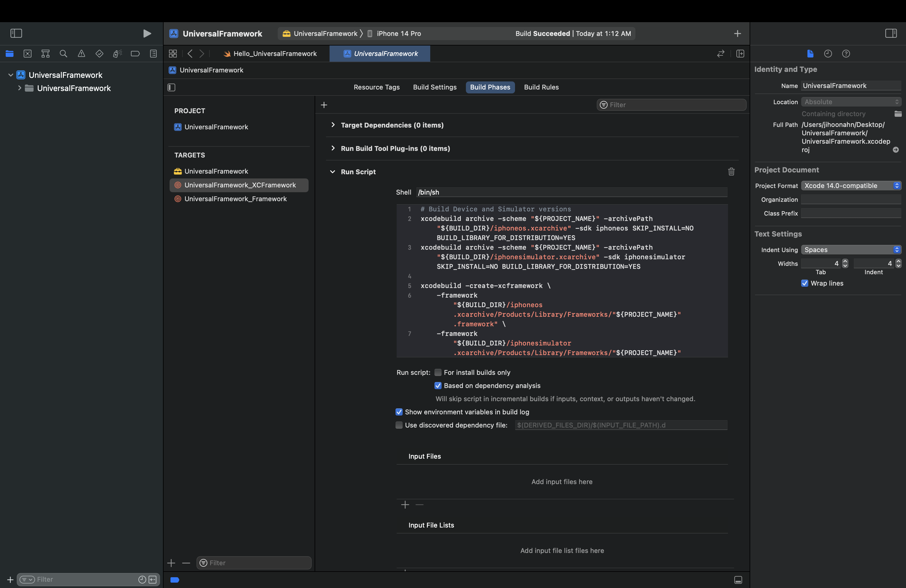The image size is (906, 588).
Task: Open the Project Format dropdown
Action: click(851, 186)
